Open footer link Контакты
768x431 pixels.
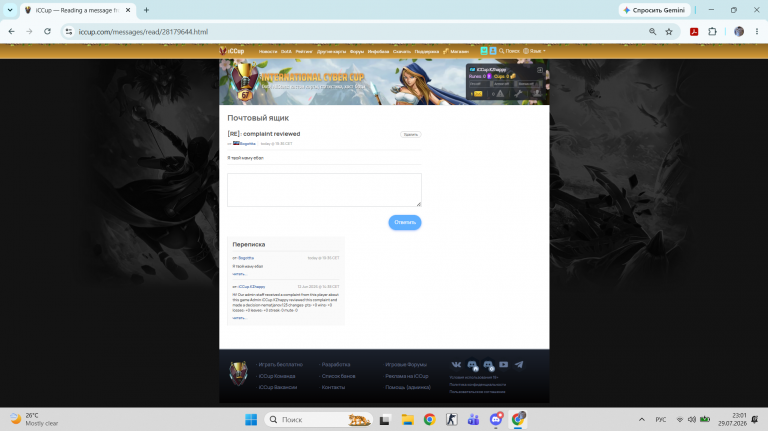[x=333, y=387]
